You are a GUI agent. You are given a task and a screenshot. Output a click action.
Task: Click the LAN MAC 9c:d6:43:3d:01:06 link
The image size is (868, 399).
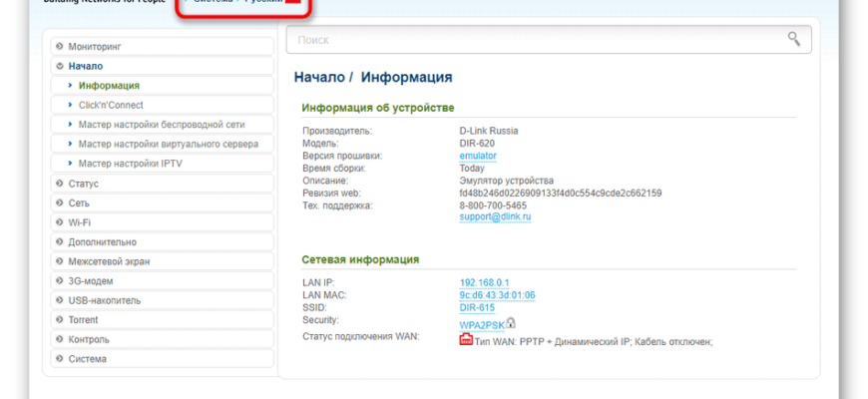click(x=497, y=295)
